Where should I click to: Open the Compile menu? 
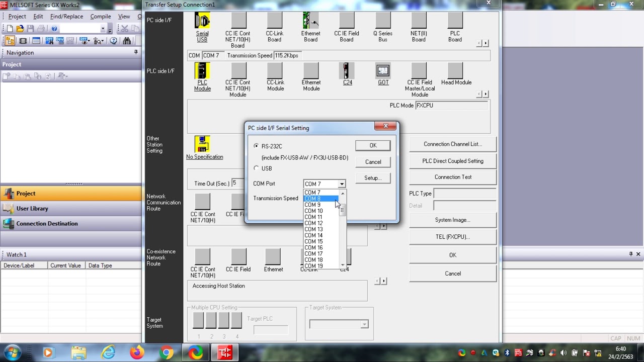pos(101,16)
